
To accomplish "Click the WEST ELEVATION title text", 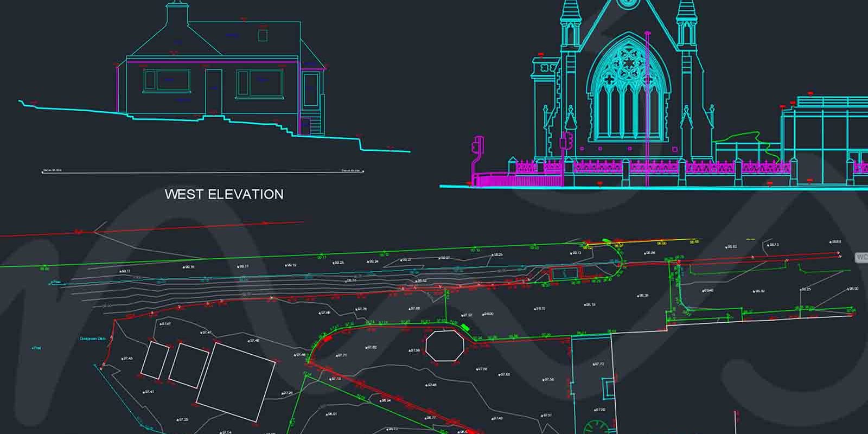I will [224, 194].
